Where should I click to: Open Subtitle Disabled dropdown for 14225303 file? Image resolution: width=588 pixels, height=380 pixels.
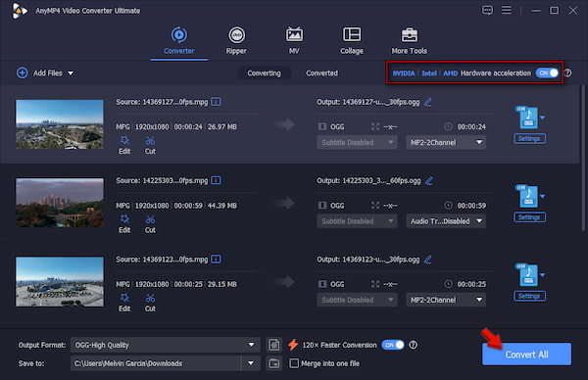pyautogui.click(x=357, y=221)
